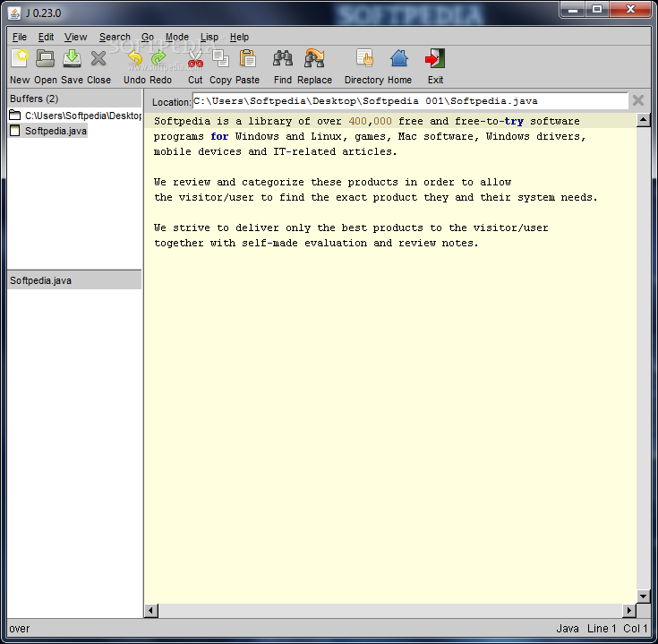Open the View menu
This screenshot has height=644, width=658.
click(75, 37)
